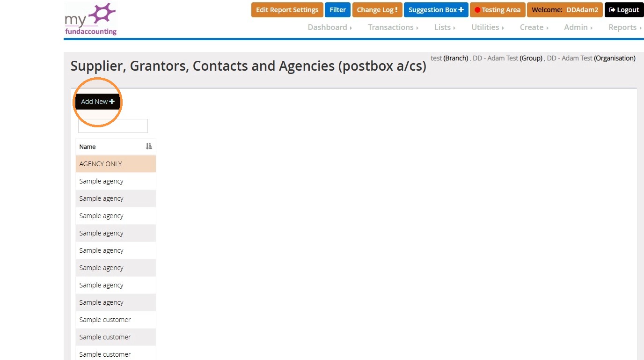
Task: Open the Testing Area
Action: 498,10
